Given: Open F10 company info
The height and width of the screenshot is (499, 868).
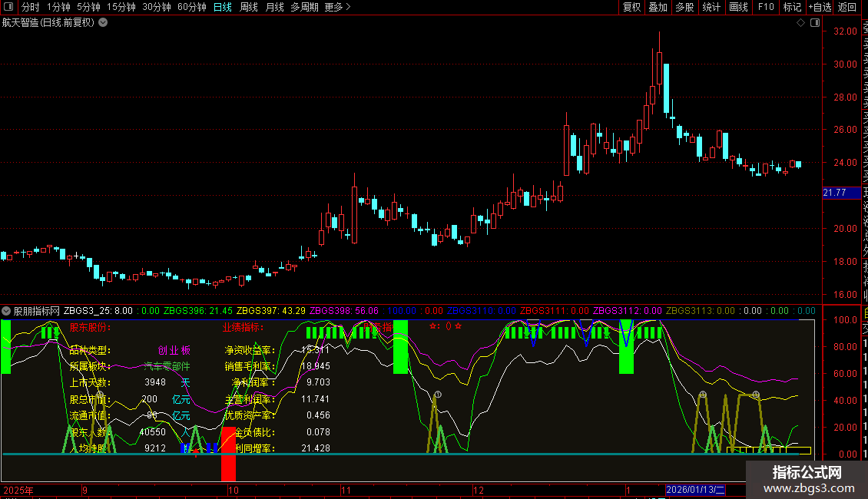Looking at the screenshot, I should click(x=766, y=7).
